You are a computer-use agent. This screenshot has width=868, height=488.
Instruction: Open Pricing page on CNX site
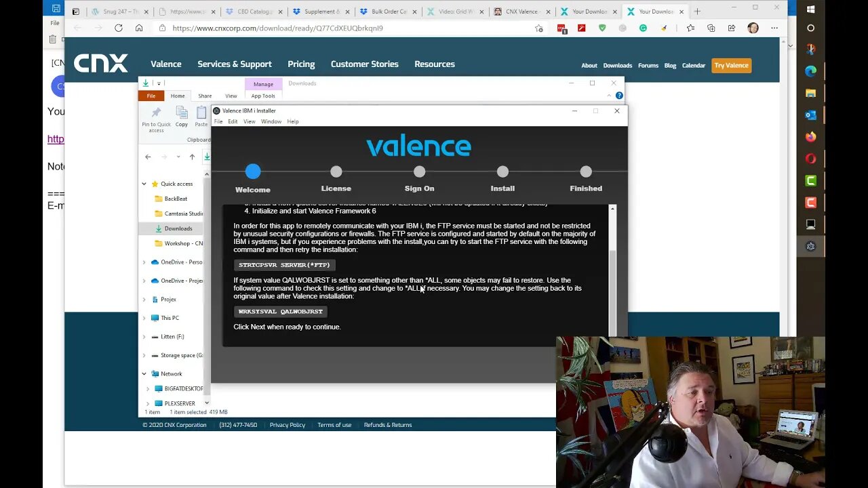301,64
